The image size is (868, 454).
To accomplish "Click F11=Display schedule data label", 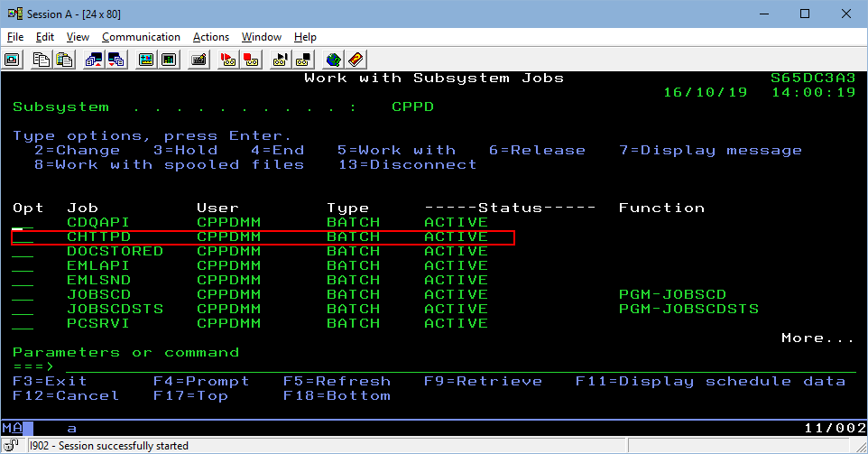I will tap(710, 382).
